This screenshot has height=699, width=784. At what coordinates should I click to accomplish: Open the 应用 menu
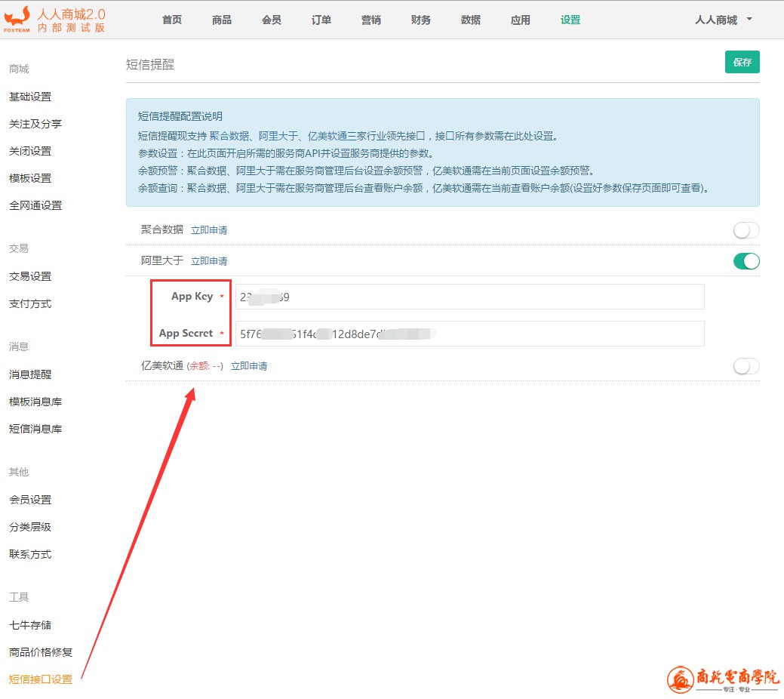tap(521, 20)
